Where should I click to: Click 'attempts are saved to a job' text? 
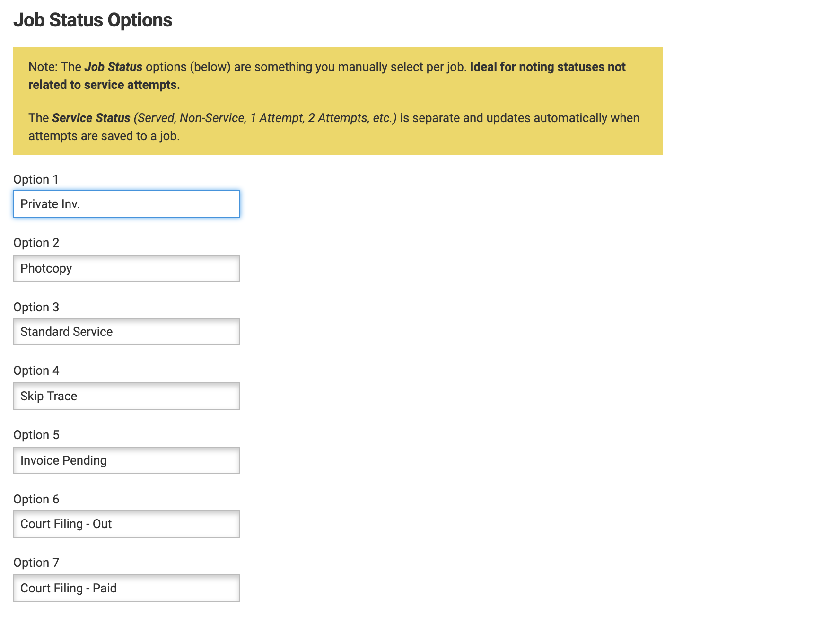[x=104, y=136]
